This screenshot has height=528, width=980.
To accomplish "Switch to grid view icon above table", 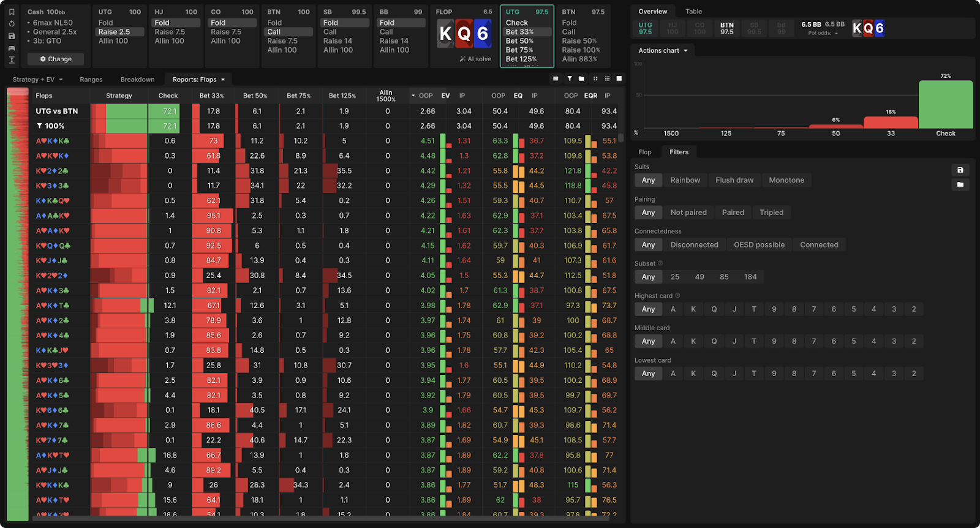I will tap(607, 79).
